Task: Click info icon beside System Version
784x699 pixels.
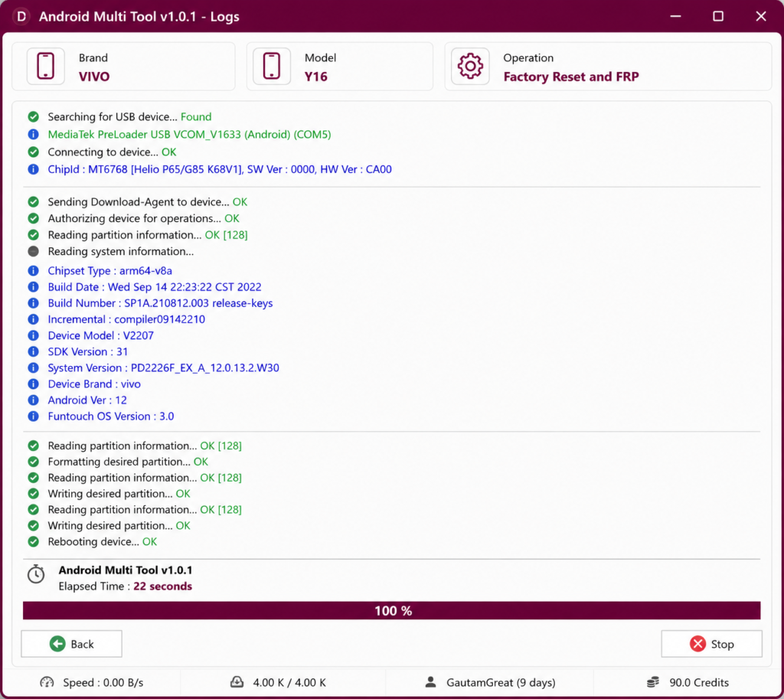Action: [x=34, y=367]
